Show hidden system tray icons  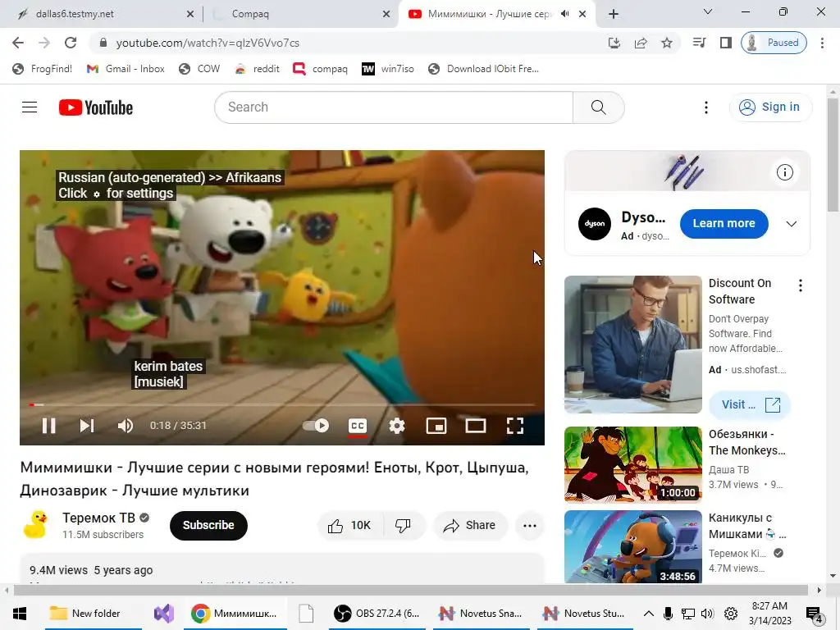point(648,614)
